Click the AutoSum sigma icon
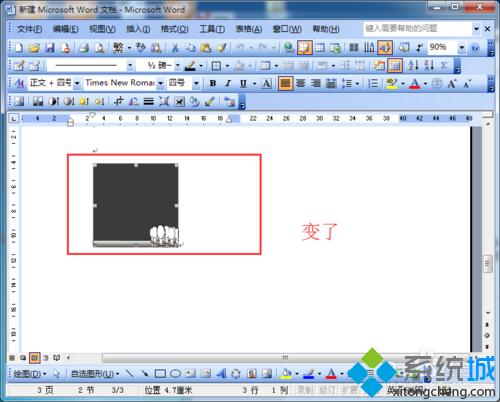500x402 pixels. pos(444,66)
